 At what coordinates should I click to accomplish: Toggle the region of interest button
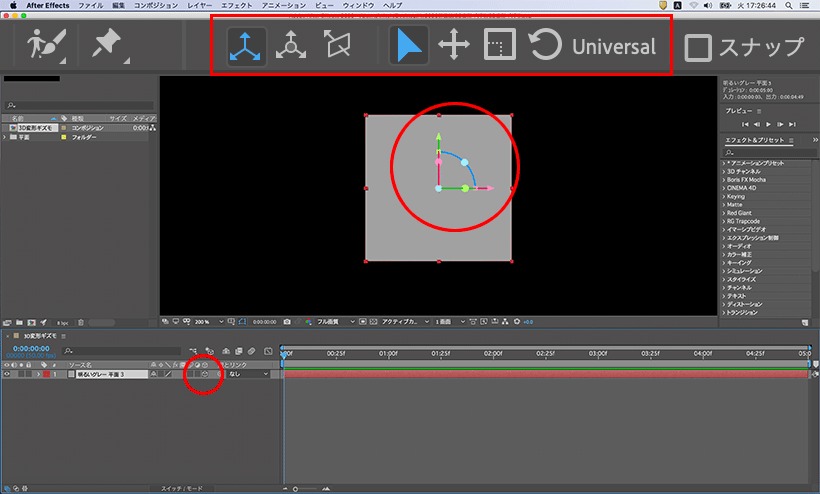coord(362,322)
